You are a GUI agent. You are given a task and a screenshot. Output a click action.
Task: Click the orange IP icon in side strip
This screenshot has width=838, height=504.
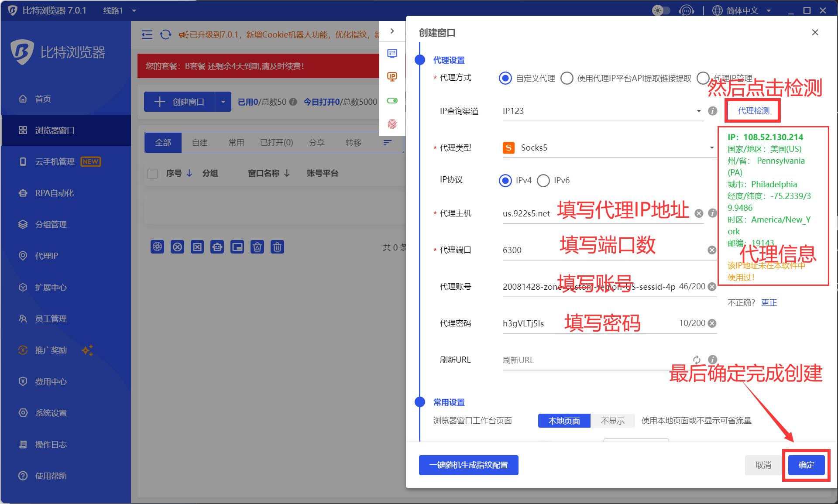[392, 77]
